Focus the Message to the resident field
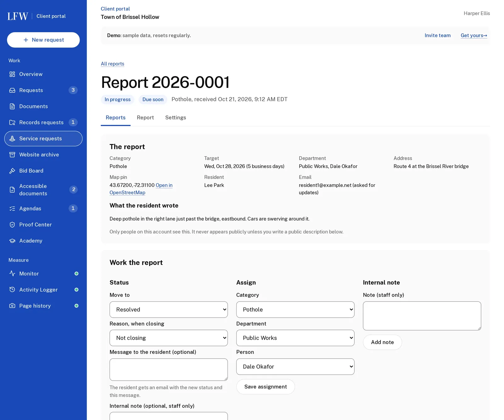 pos(169,370)
